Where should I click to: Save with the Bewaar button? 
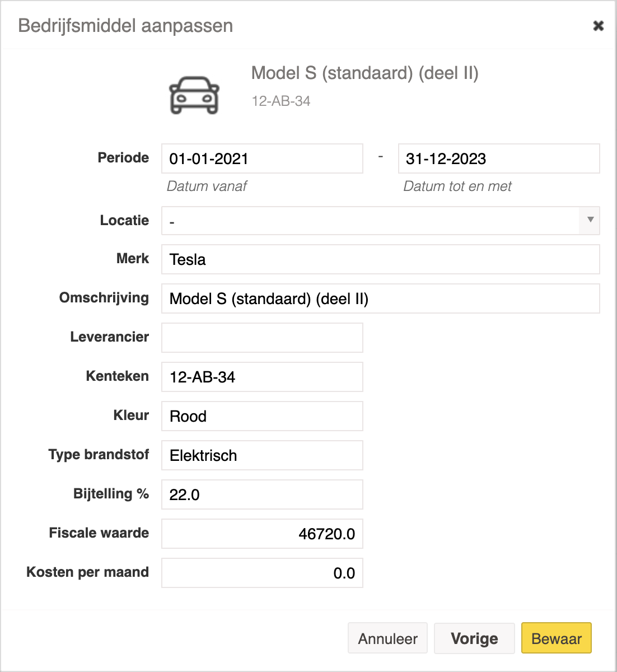click(x=557, y=638)
